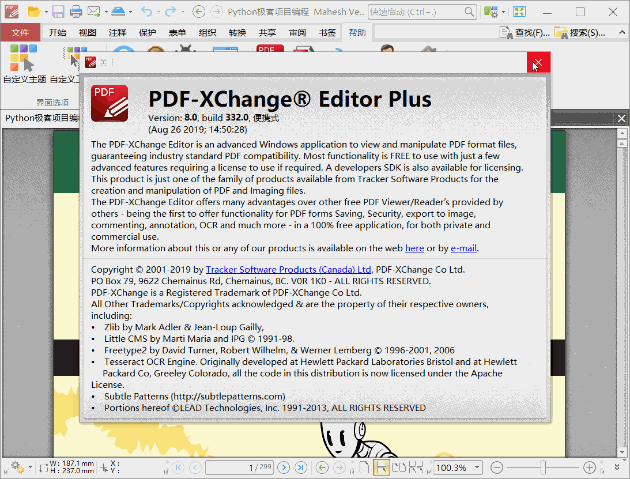
Task: Click the Python document tab label
Action: 42,118
